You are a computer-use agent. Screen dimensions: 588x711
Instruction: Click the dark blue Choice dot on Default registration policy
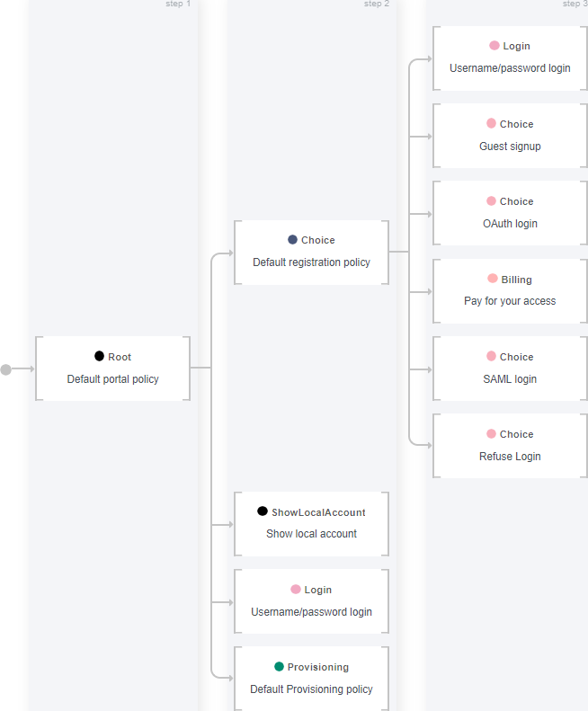click(292, 239)
